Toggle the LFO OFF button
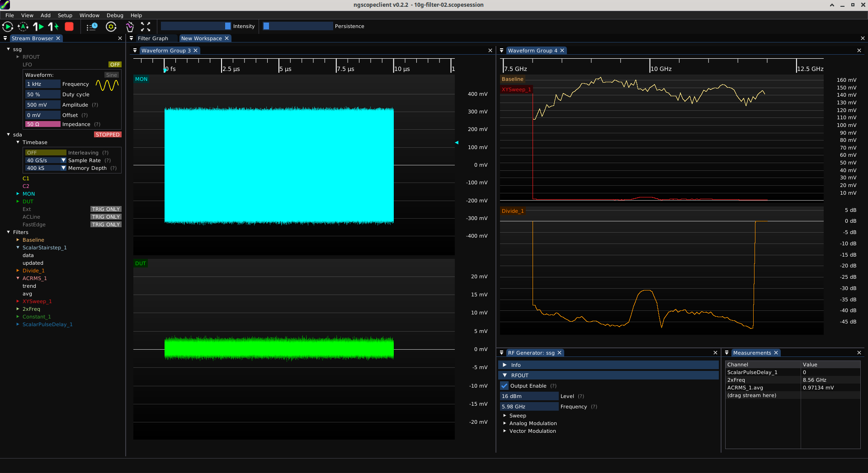Screen dimensions: 868x473 (x=115, y=65)
